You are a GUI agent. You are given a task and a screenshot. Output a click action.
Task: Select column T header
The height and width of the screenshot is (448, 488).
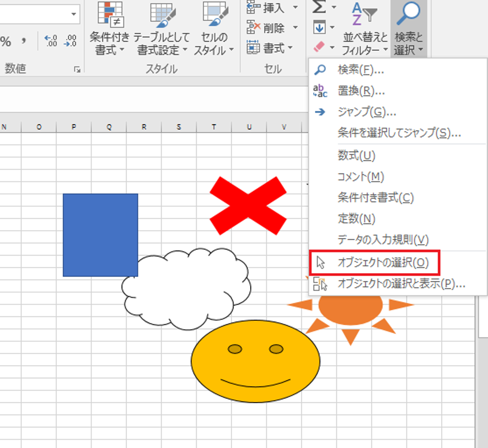[214, 127]
